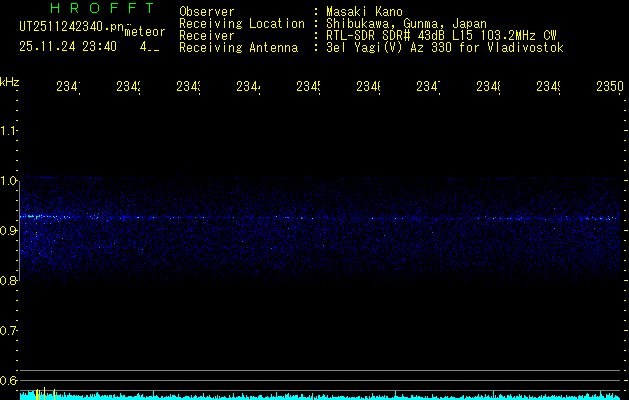Click the yellow spikes in bottom amplitude strip
This screenshot has width=629, height=400.
coord(42,394)
